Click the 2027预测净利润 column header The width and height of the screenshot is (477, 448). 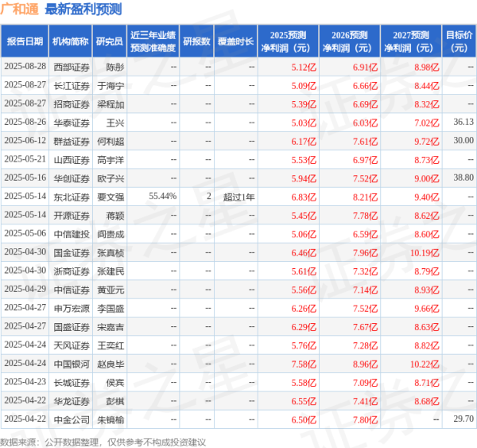(411, 41)
